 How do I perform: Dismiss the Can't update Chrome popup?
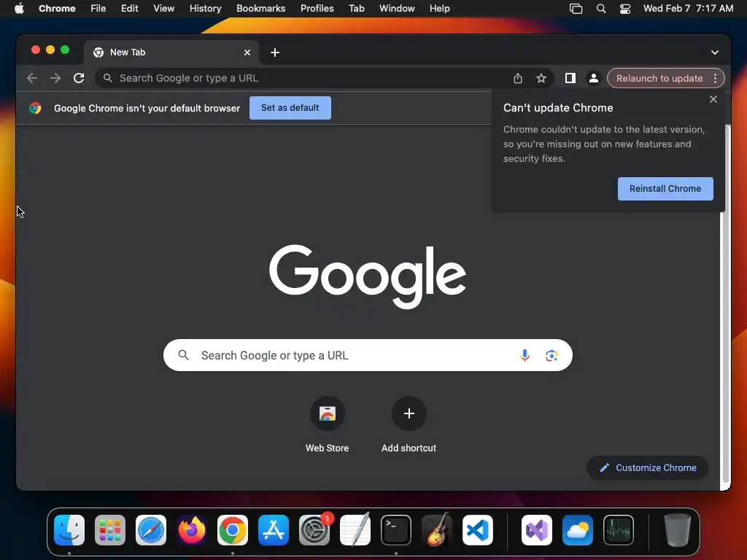713,99
